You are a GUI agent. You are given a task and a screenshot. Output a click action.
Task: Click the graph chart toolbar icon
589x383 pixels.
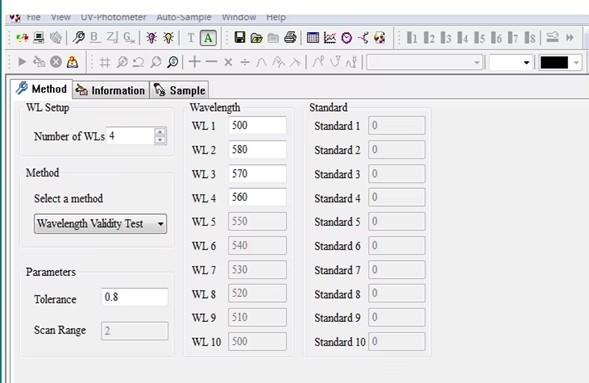(330, 38)
